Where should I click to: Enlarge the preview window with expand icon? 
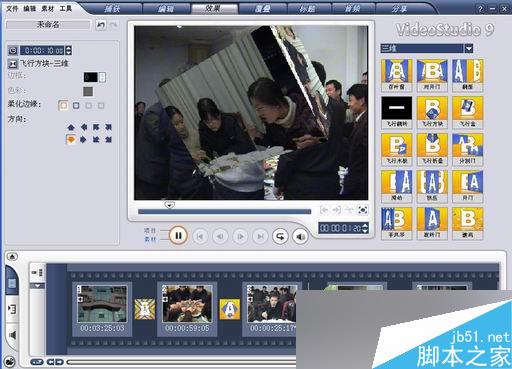(362, 210)
